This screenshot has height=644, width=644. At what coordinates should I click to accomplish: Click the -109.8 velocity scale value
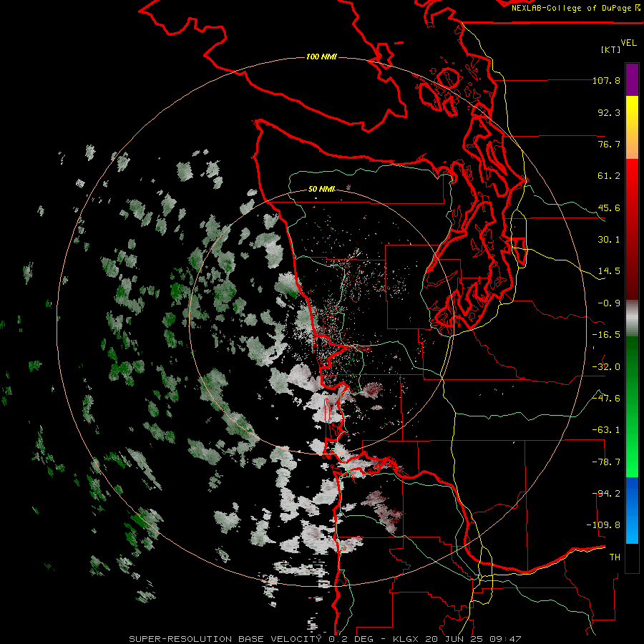603,525
